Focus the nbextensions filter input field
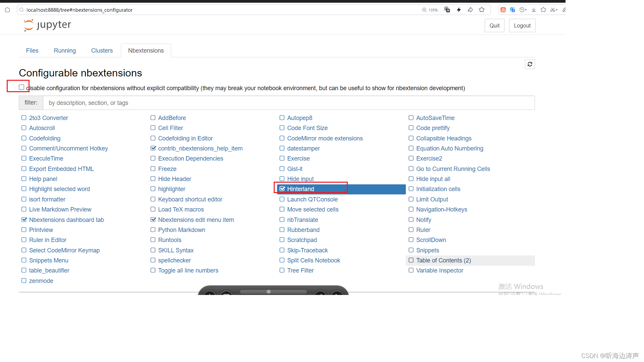Screen dimensions: 644x362 click(289, 103)
